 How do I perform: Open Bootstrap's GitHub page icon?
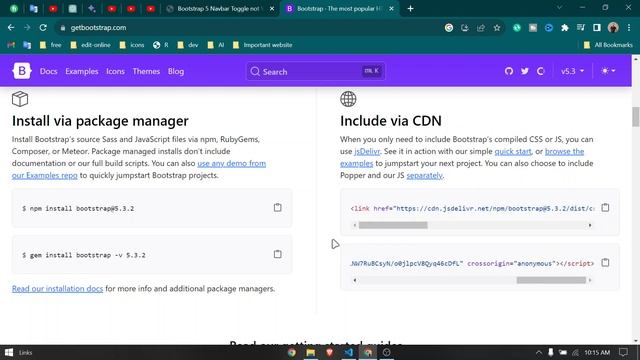click(x=509, y=71)
